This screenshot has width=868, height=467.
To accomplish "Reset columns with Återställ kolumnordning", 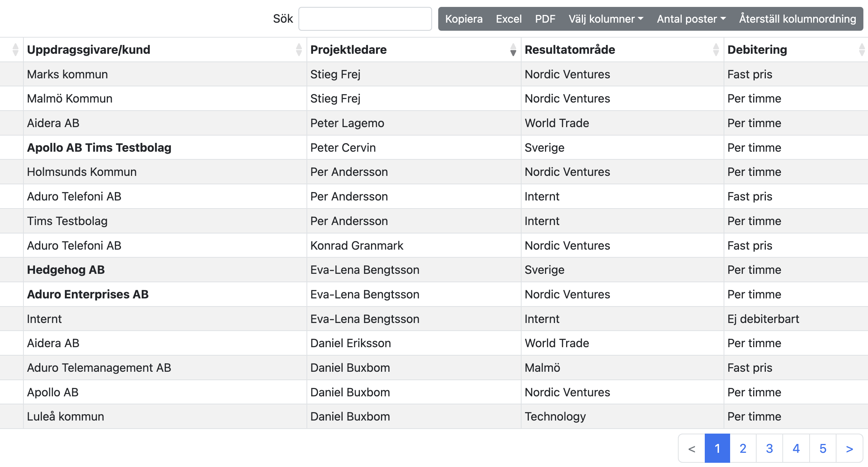I will coord(797,19).
